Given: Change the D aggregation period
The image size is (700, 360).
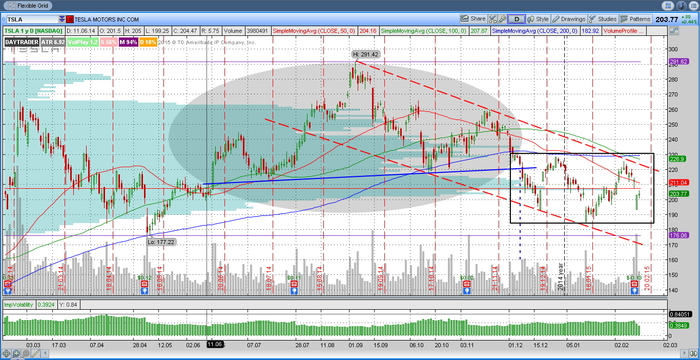Looking at the screenshot, I should [x=517, y=19].
